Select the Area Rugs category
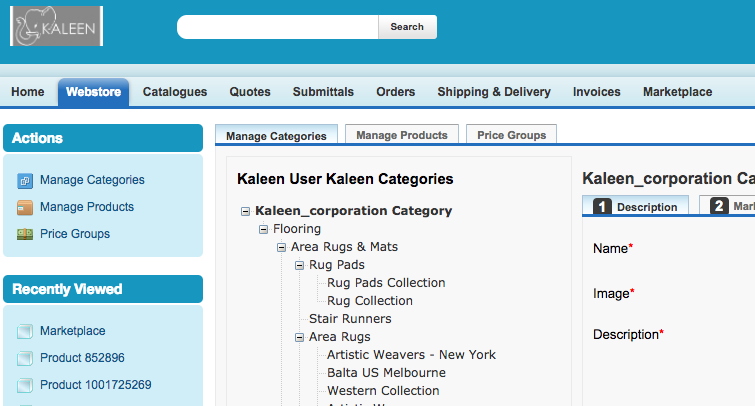This screenshot has width=755, height=406. point(339,337)
